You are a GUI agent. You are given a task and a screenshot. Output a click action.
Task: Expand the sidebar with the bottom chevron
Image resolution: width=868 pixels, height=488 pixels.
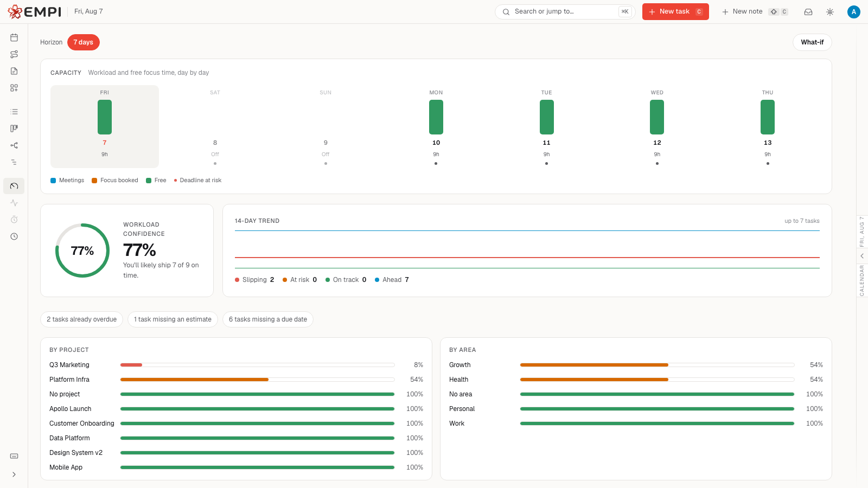click(x=14, y=474)
